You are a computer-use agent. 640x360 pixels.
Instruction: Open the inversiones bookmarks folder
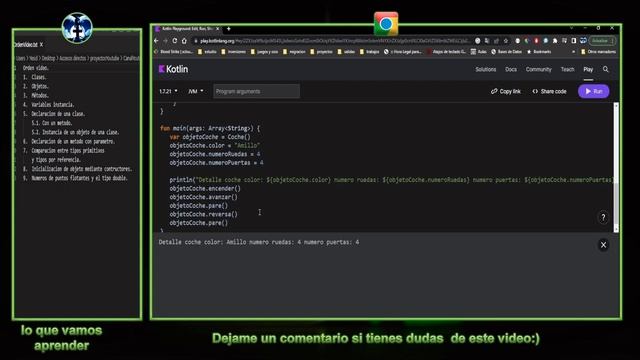click(233, 52)
